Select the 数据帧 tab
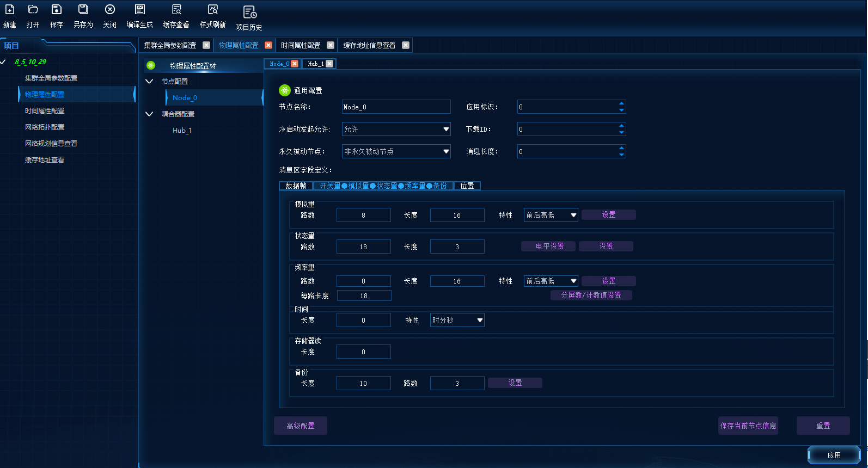The width and height of the screenshot is (868, 468). pos(296,186)
